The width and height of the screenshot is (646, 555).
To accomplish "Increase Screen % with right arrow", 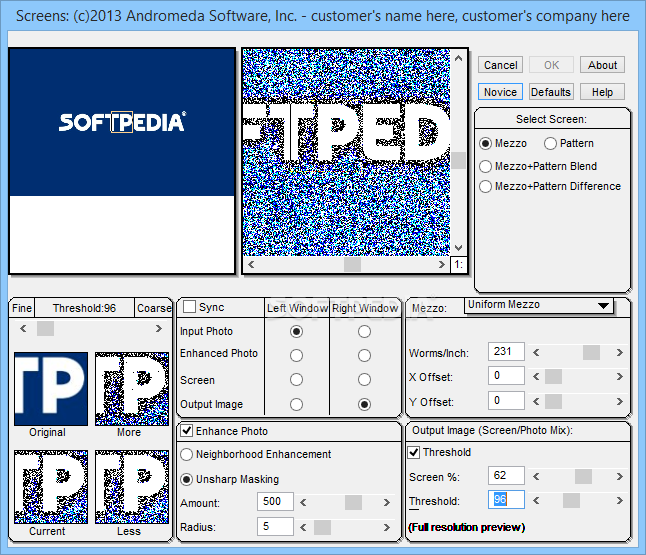I will tap(620, 477).
